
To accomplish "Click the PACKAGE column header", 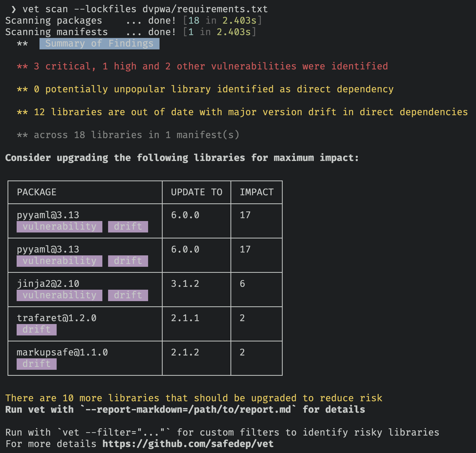I will pos(37,192).
